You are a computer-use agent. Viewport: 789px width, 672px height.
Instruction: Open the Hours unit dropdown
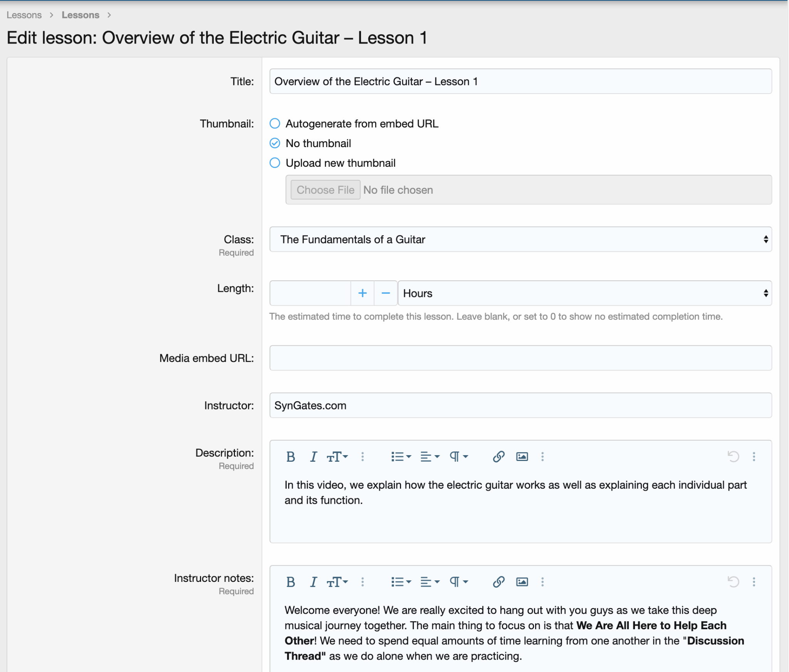click(x=584, y=293)
